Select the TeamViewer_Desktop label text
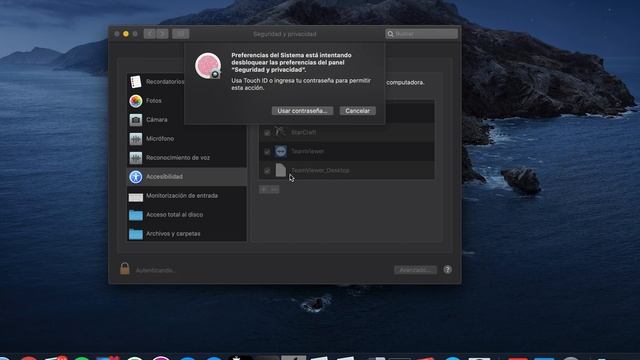Viewport: 640px width, 360px height. click(320, 170)
